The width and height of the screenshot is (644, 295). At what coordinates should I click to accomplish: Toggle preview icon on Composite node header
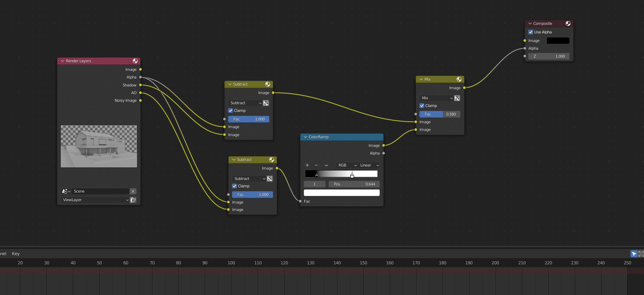pos(568,24)
